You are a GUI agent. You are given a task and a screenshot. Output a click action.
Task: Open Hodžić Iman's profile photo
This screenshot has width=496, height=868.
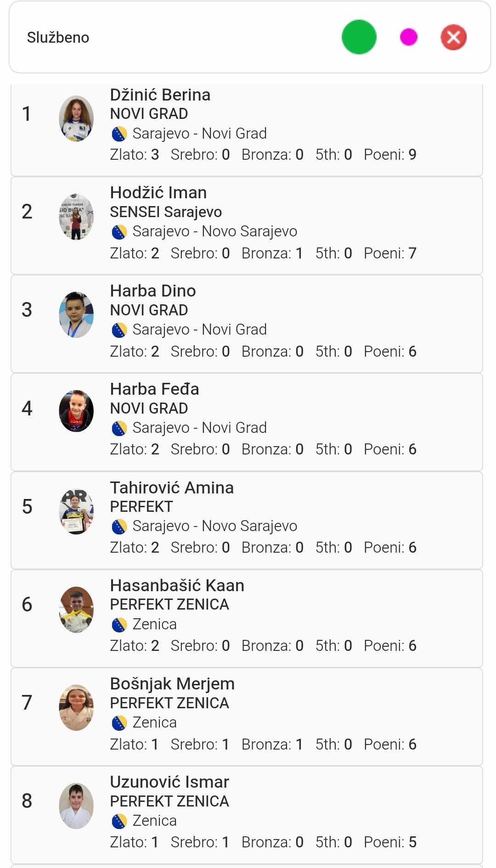(x=76, y=217)
